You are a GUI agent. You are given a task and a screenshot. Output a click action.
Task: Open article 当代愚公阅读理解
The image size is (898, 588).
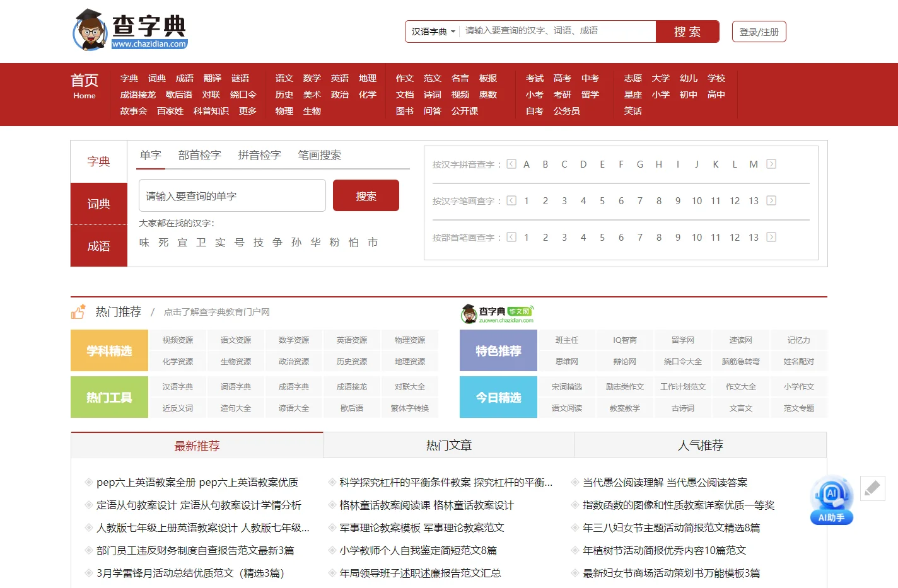(665, 483)
